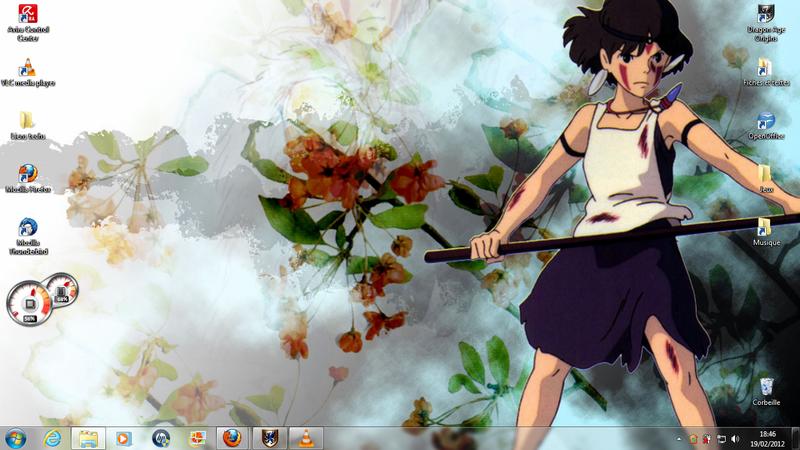Select the Fiches et textes folder shortcut
Image resolution: width=800 pixels, height=450 pixels.
coord(766,72)
